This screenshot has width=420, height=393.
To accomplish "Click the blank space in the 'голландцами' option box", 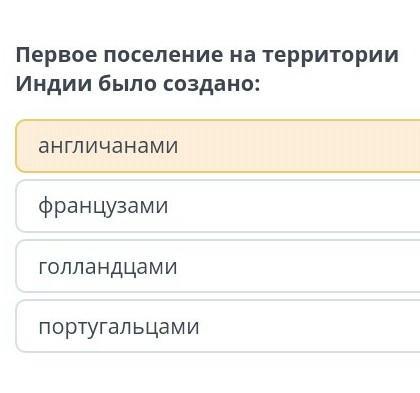I will (298, 266).
